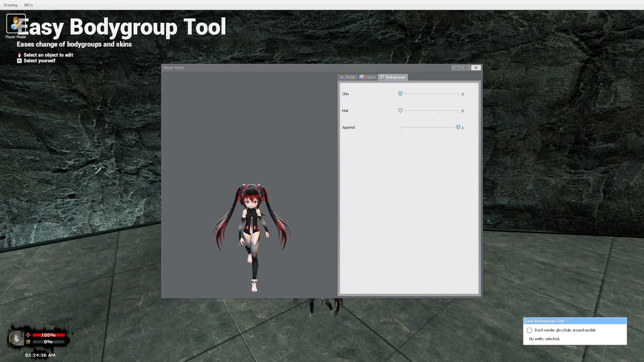Screen dimensions: 644x362
Task: Click the Append slider handle
Action: (458, 128)
